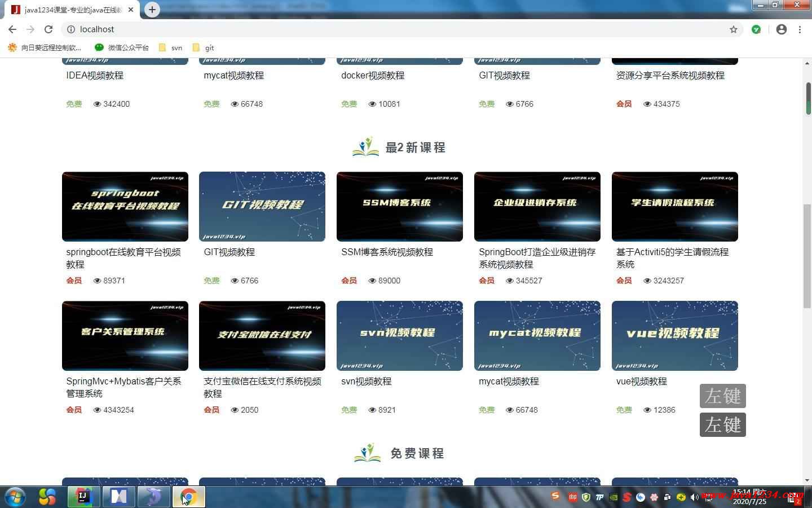Viewport: 812px width, 508px height.
Task: Open the vue视频教程 course thumbnail
Action: pyautogui.click(x=675, y=336)
